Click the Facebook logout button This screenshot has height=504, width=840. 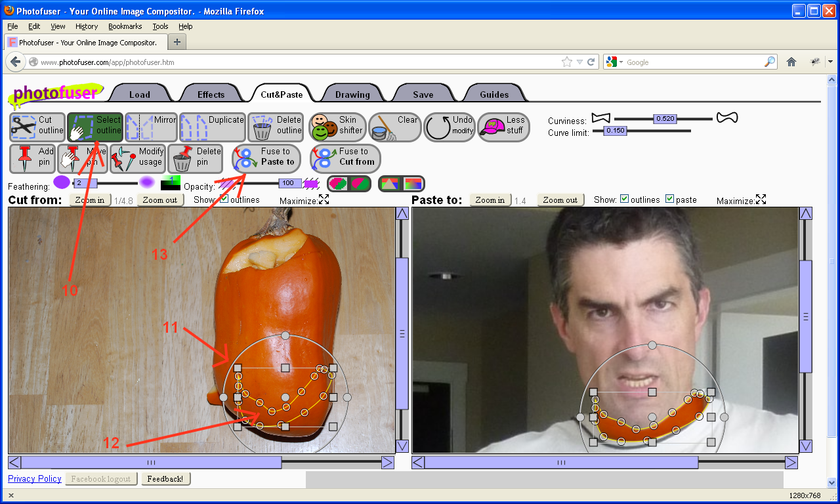pyautogui.click(x=101, y=479)
